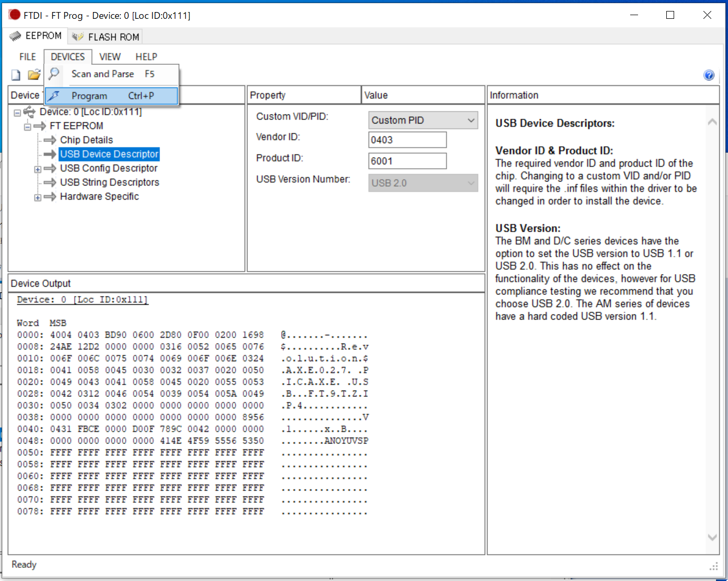Open the HELP menu
The height and width of the screenshot is (581, 728).
point(146,56)
